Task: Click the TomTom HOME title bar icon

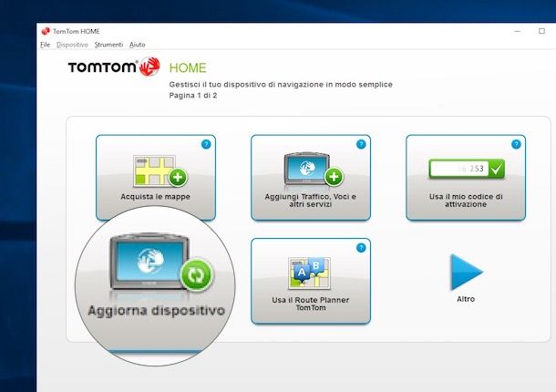Action: click(46, 31)
